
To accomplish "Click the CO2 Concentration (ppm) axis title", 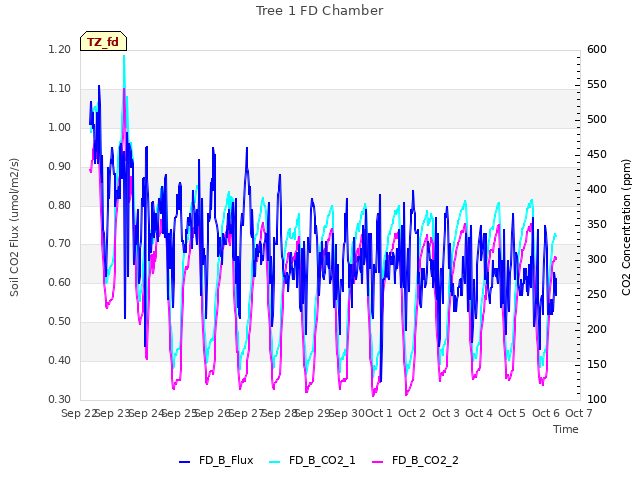I will (626, 227).
